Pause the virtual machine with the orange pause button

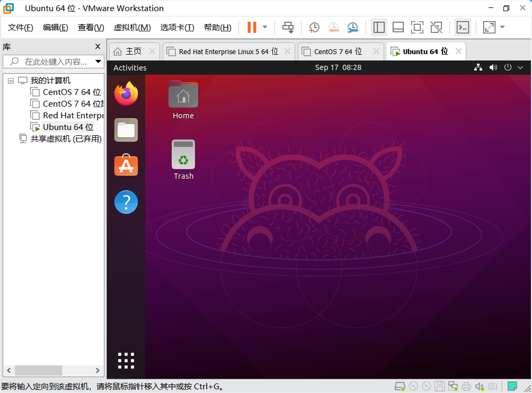point(252,27)
